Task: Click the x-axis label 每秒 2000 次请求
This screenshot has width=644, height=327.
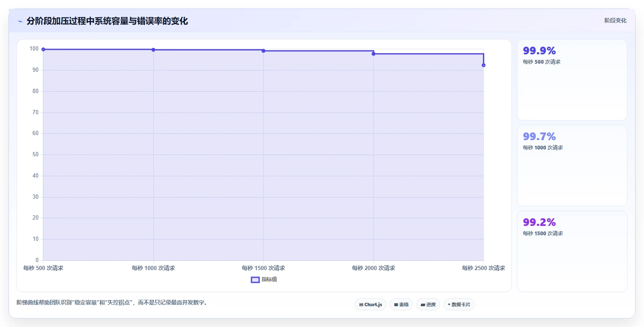Action: (373, 268)
